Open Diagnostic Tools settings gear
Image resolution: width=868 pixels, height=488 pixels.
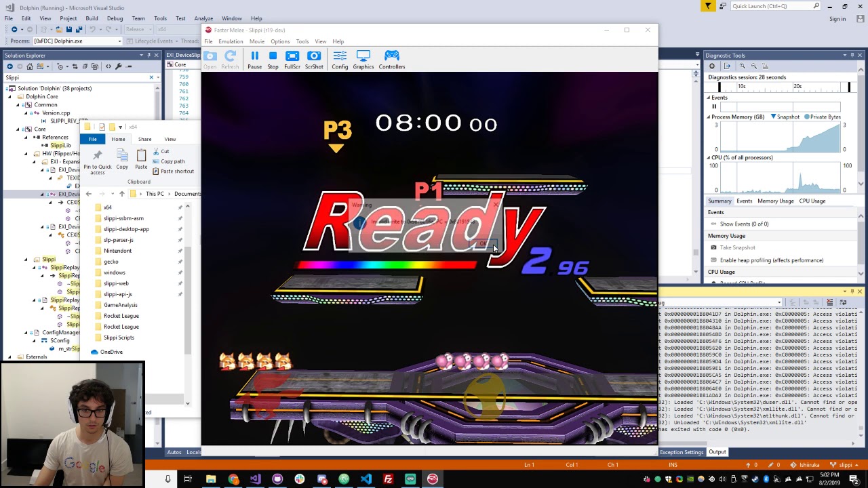pyautogui.click(x=712, y=66)
